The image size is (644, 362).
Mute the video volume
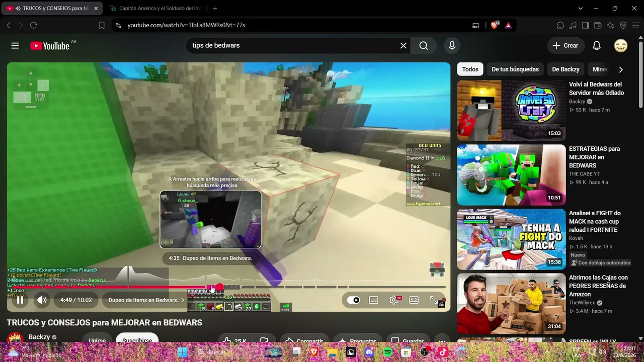pyautogui.click(x=42, y=300)
